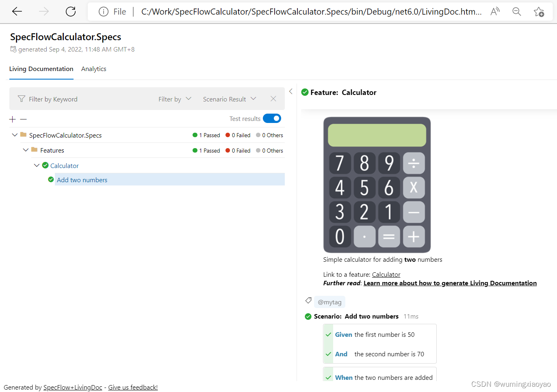
Task: Click 'When the two numbers are added' step
Action: (x=384, y=378)
